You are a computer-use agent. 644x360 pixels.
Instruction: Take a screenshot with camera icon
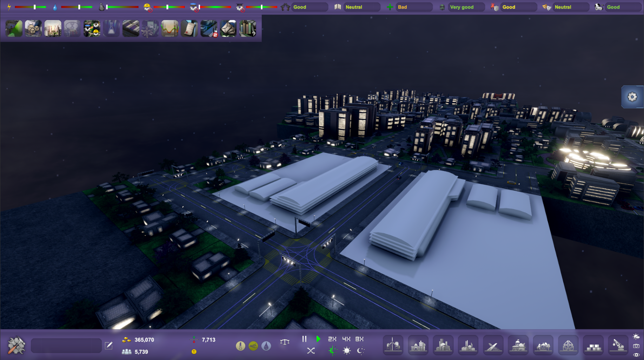pyautogui.click(x=636, y=346)
